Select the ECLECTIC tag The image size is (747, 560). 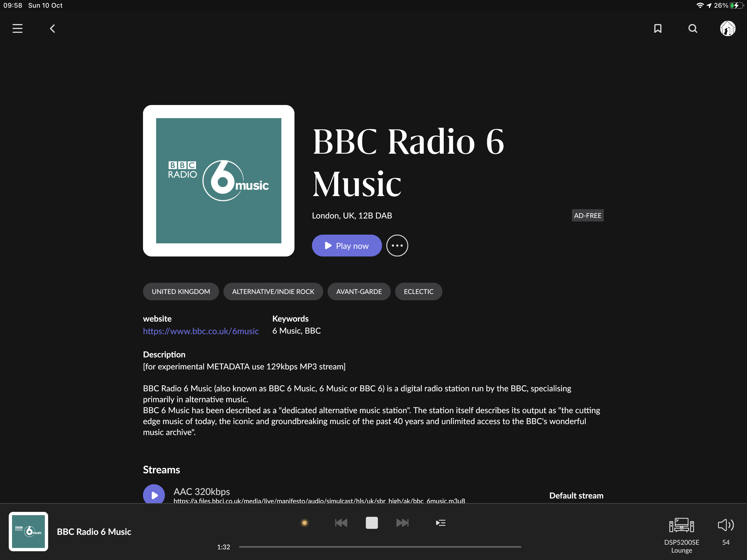pyautogui.click(x=418, y=291)
